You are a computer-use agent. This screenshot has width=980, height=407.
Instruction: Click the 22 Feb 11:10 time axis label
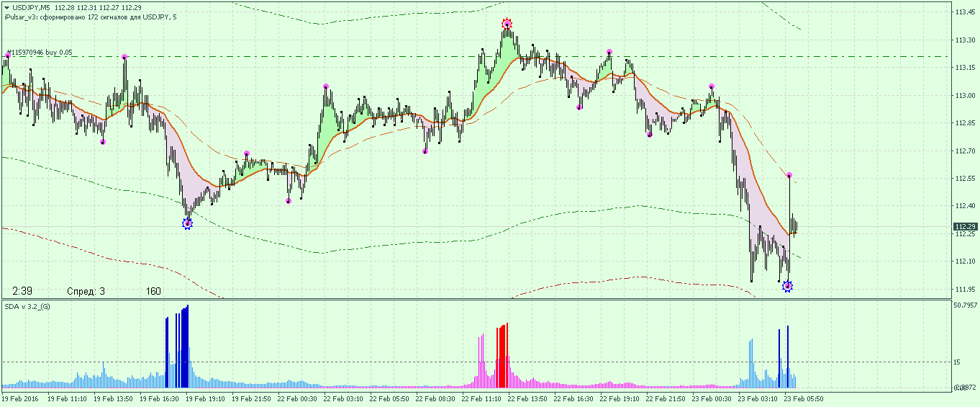481,398
